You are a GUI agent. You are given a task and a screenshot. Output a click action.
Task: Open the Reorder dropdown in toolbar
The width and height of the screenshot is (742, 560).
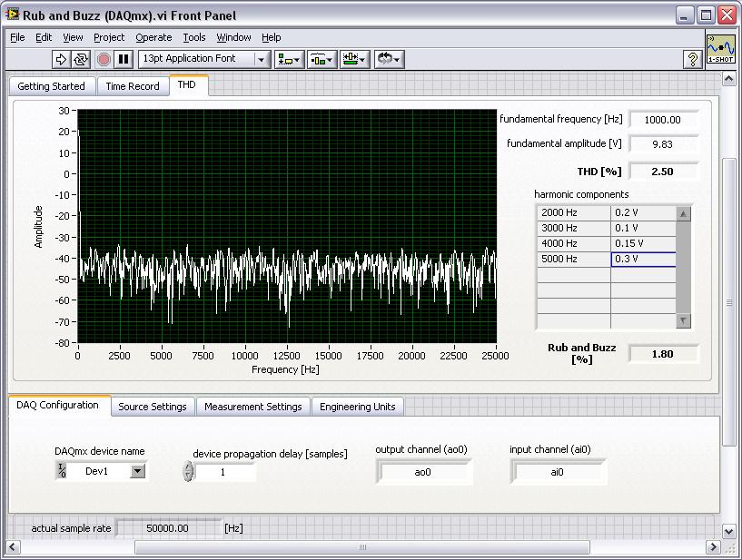pos(388,59)
